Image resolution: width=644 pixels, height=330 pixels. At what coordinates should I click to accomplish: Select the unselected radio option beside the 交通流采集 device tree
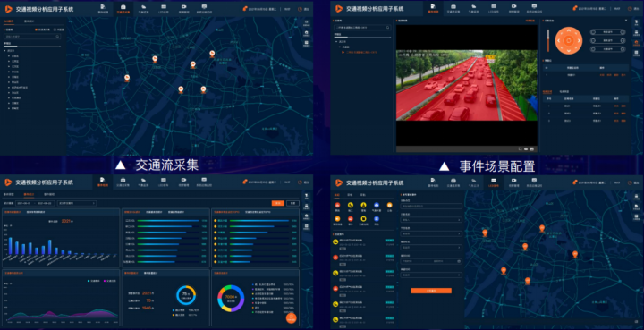point(55,30)
